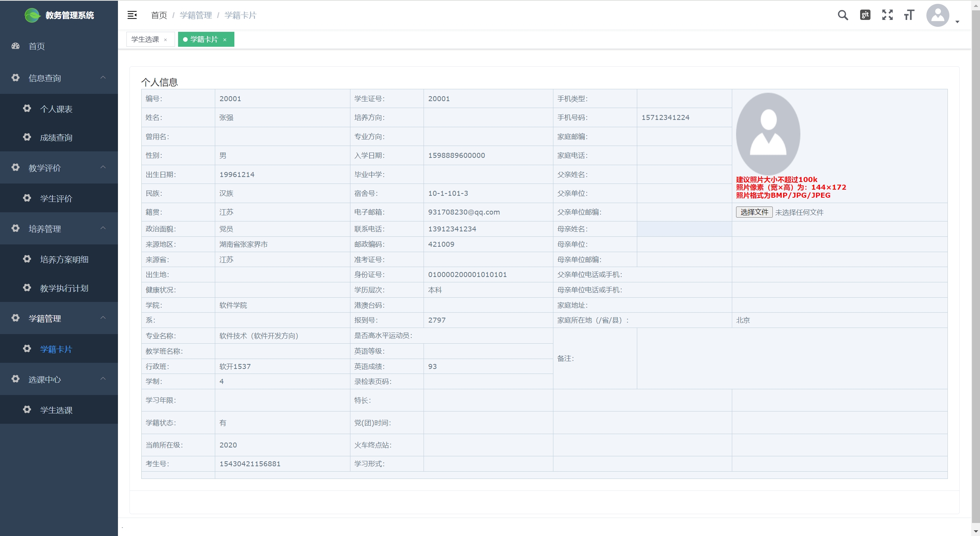Open the 个人课表 sidebar item
This screenshot has height=536, width=980.
pos(56,109)
